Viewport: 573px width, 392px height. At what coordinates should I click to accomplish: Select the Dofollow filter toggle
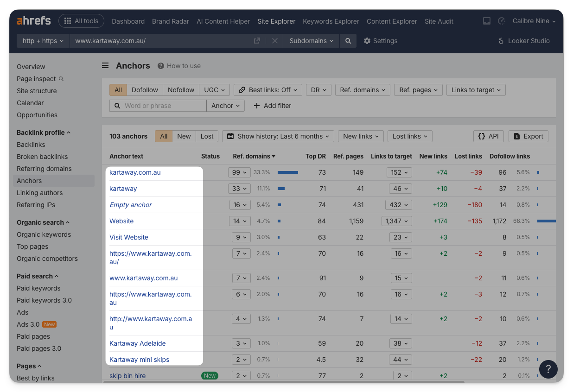[x=145, y=90]
